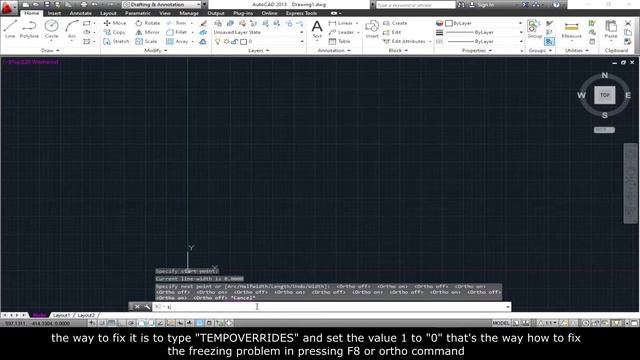Viewport: 640px width, 360px height.
Task: Select the Circle tool
Action: tap(51, 29)
